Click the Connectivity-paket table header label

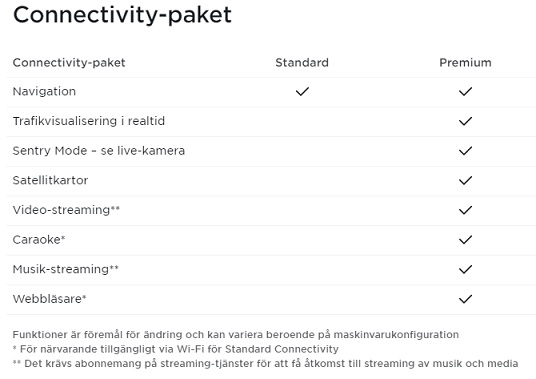pyautogui.click(x=69, y=63)
